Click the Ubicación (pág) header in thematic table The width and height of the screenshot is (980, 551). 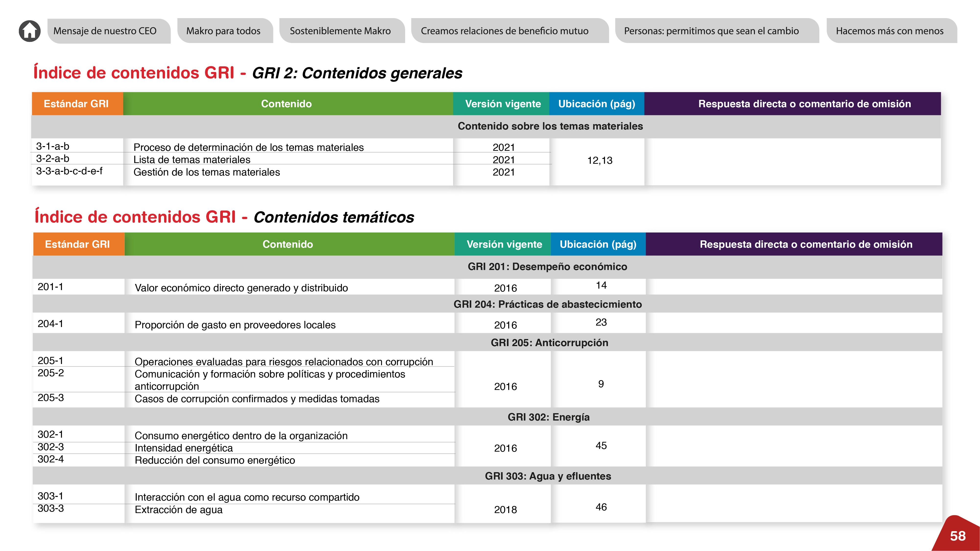pos(598,244)
